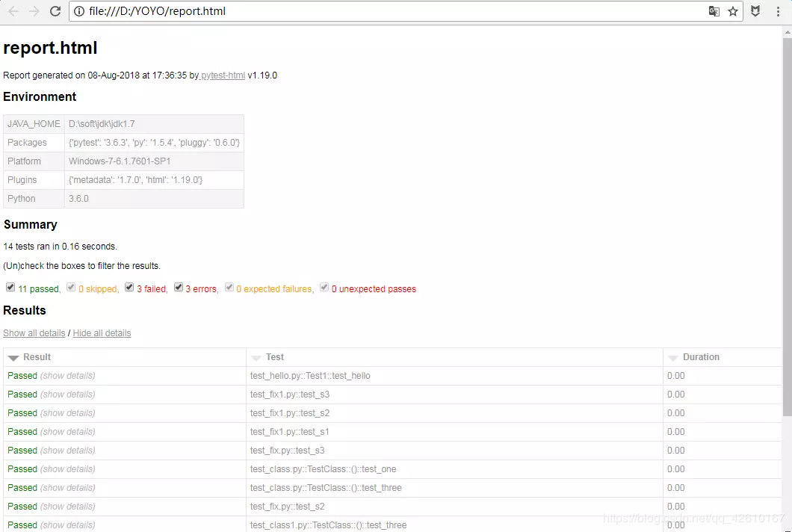The image size is (792, 532).
Task: Click the JAVA_HOME environment cell
Action: pyautogui.click(x=34, y=124)
